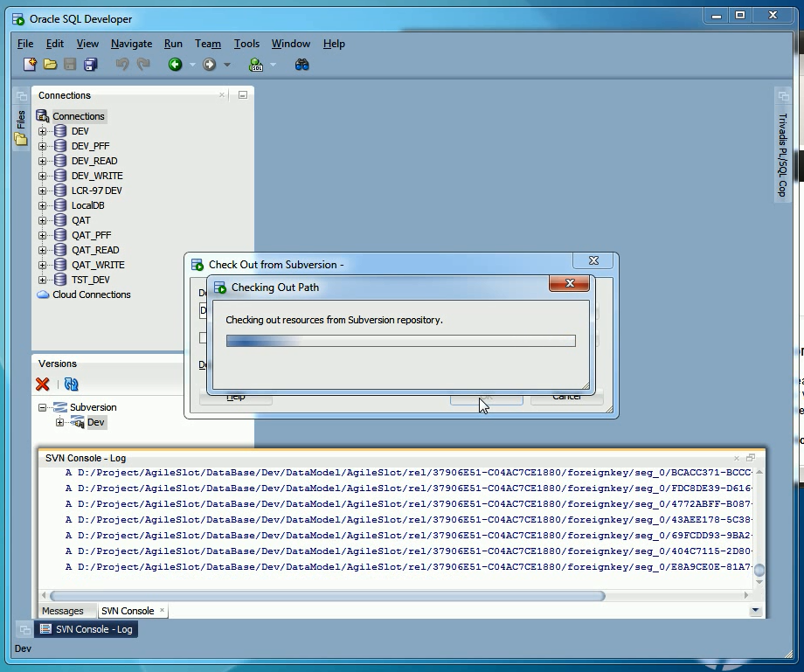Click the Undo toolbar icon
Screen dimensions: 804x672
tap(122, 65)
